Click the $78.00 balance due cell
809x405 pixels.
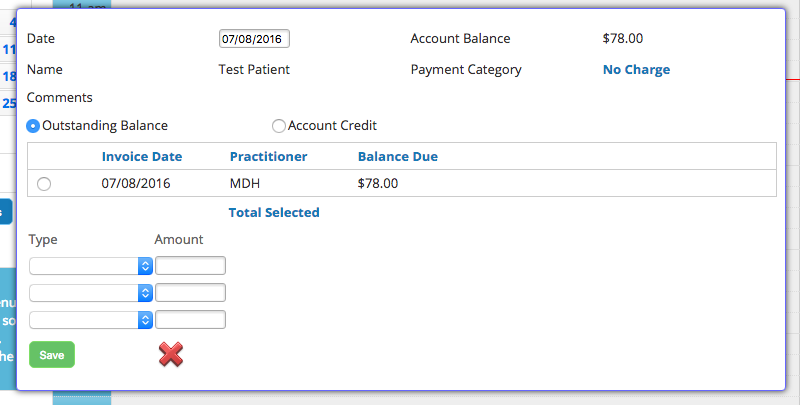pos(378,184)
